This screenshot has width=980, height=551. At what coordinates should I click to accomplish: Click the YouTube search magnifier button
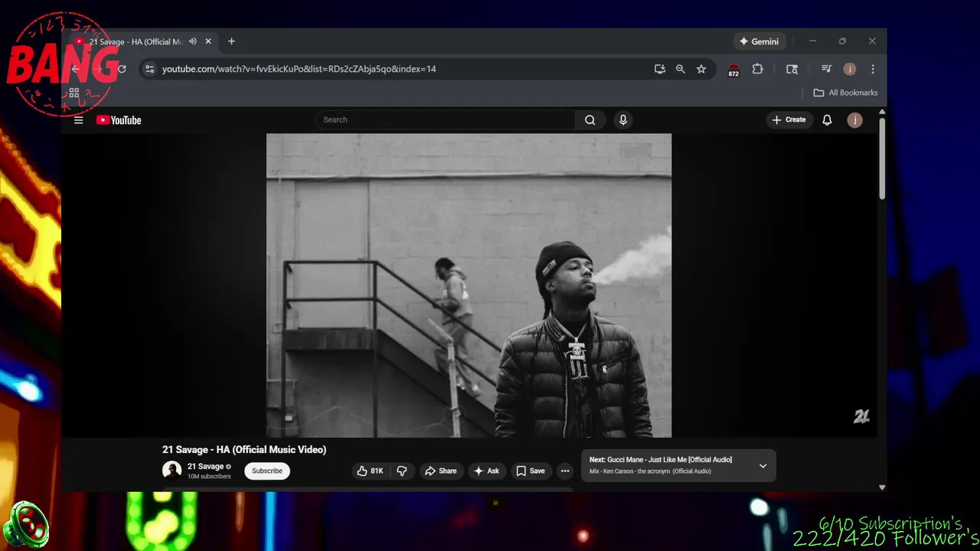(x=590, y=120)
